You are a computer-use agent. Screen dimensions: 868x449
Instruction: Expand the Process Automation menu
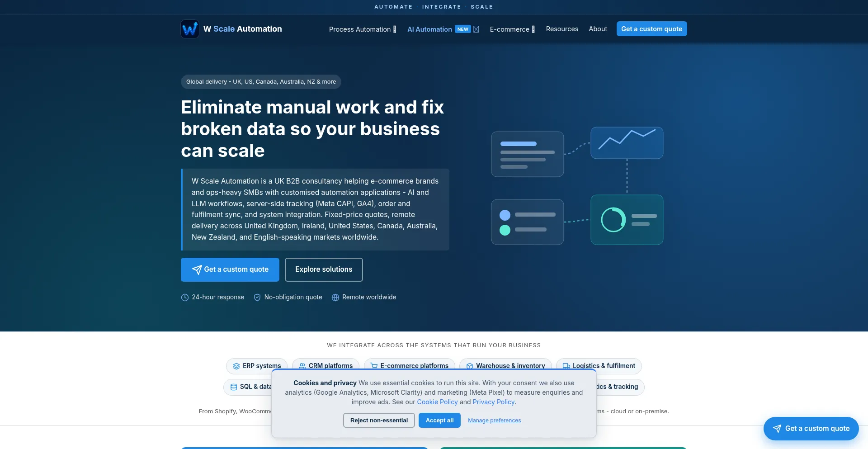363,29
